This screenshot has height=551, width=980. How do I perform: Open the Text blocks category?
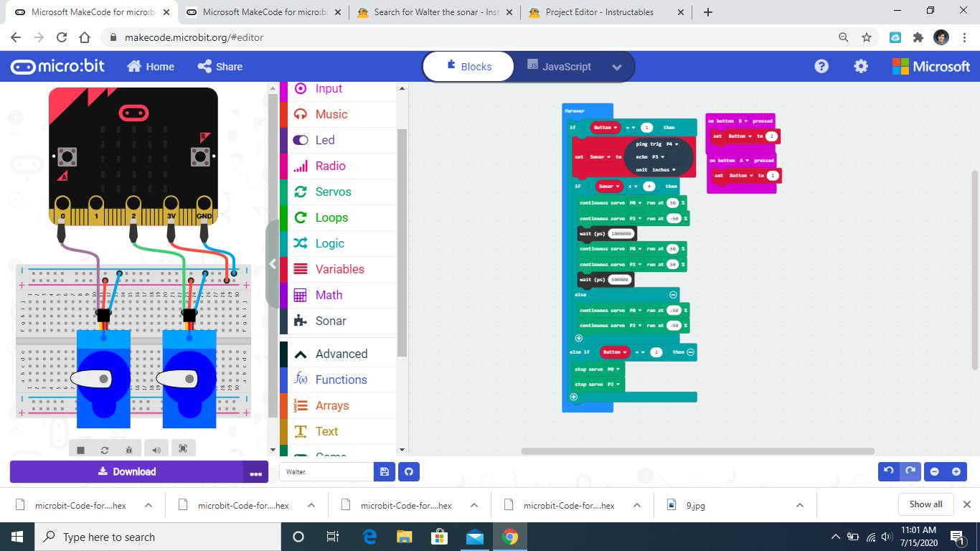337,431
